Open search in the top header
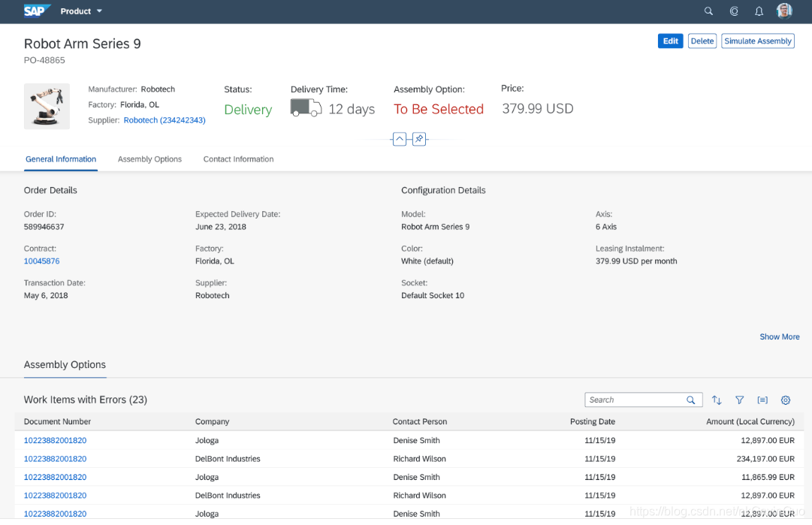The image size is (812, 525). pos(708,11)
